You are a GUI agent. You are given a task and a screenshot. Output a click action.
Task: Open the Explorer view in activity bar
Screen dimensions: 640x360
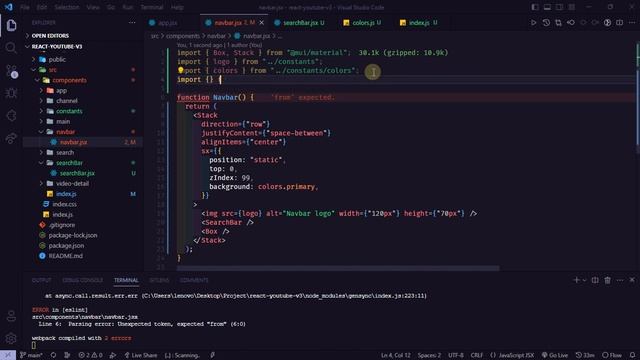point(11,25)
